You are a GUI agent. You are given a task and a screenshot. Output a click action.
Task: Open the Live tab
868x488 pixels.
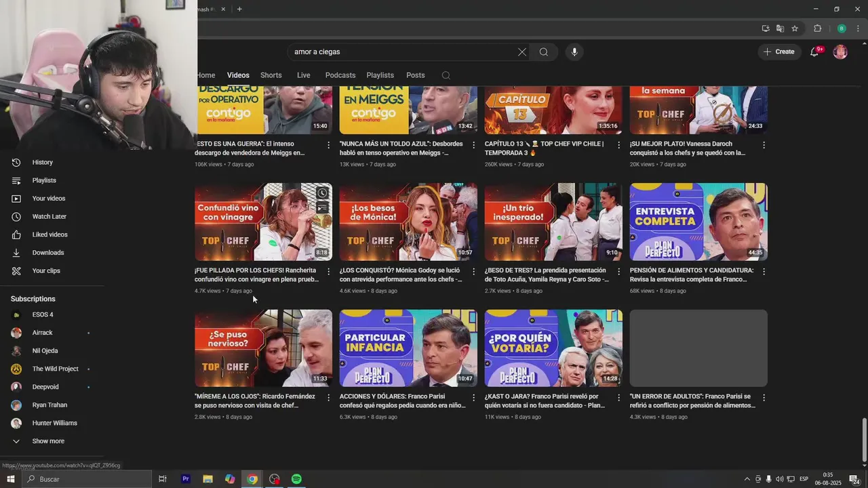(304, 75)
